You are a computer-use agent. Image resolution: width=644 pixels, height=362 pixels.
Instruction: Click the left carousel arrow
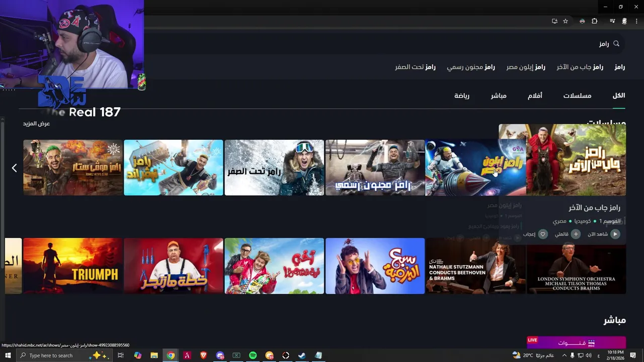pos(14,168)
